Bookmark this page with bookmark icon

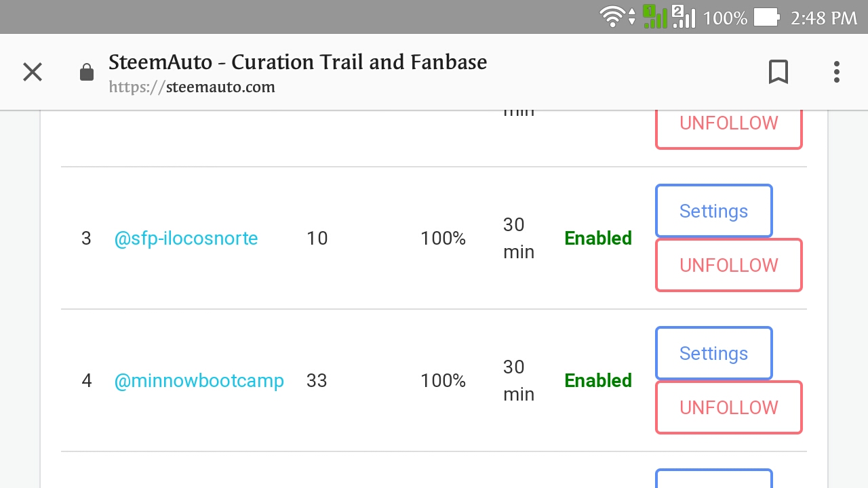(x=778, y=72)
